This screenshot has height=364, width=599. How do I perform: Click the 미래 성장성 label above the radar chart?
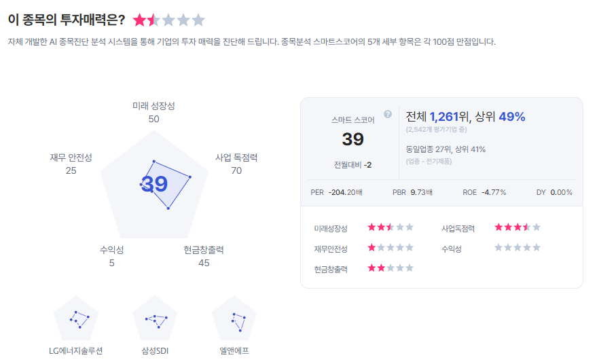tap(153, 107)
